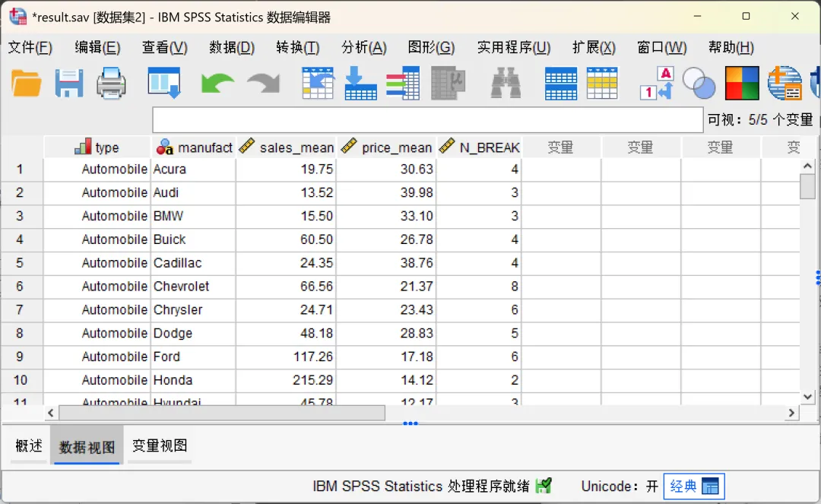This screenshot has height=504, width=821.
Task: Print the data with the printer icon
Action: [x=111, y=83]
